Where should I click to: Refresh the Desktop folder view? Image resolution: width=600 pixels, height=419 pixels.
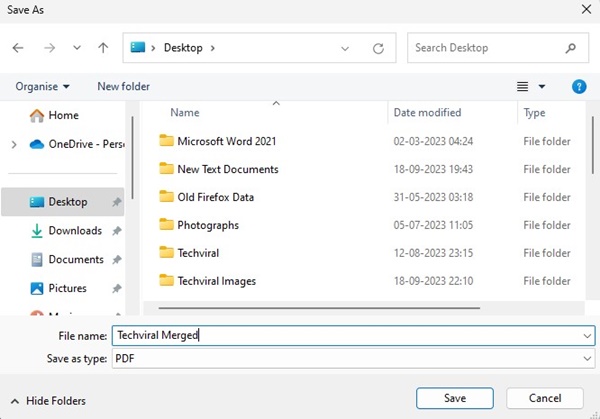pyautogui.click(x=378, y=48)
